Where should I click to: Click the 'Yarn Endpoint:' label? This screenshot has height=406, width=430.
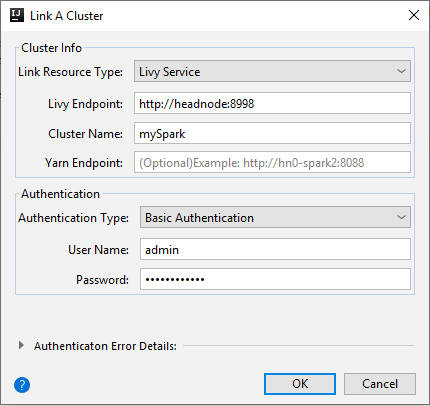[x=84, y=163]
